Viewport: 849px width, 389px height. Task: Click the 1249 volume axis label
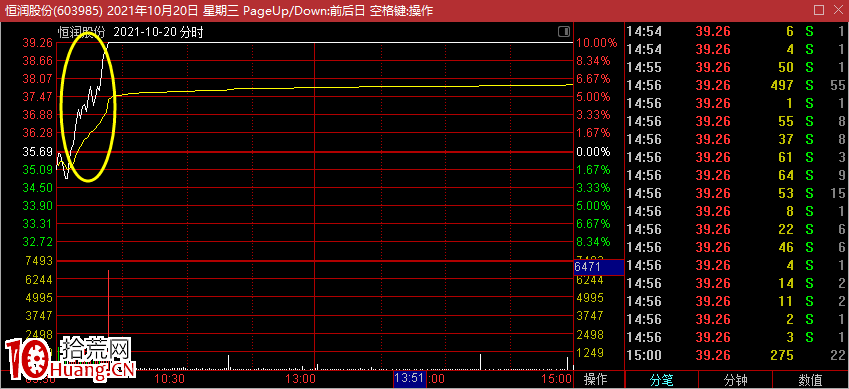(590, 353)
